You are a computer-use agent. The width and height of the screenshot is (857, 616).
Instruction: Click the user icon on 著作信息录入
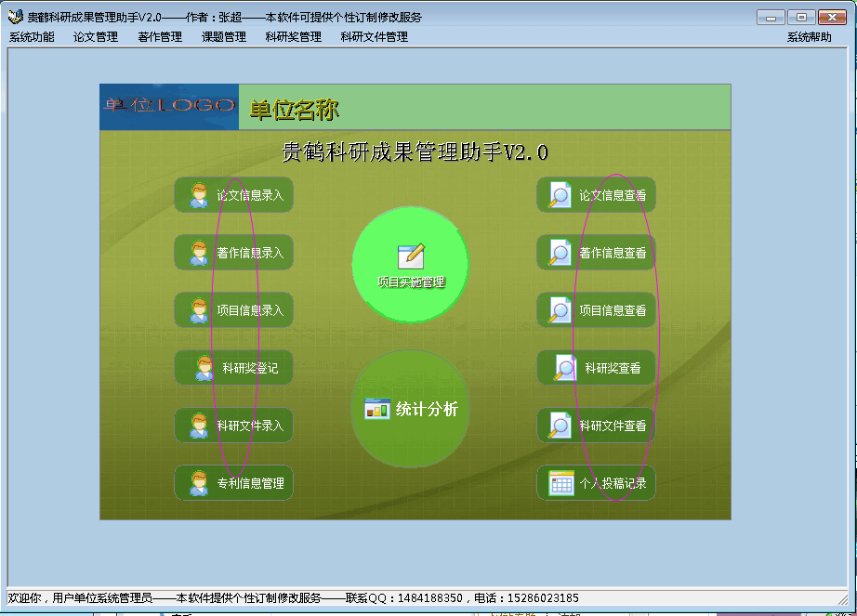coord(199,253)
